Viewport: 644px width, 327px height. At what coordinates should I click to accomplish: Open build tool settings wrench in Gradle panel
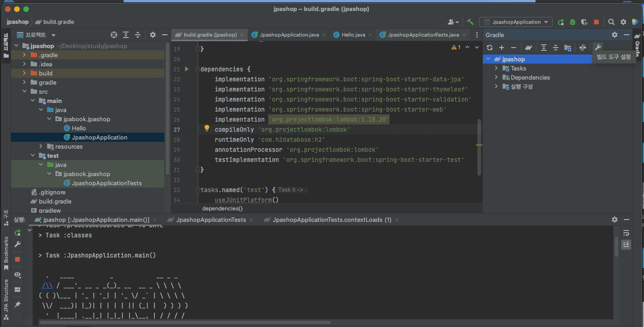coord(598,48)
